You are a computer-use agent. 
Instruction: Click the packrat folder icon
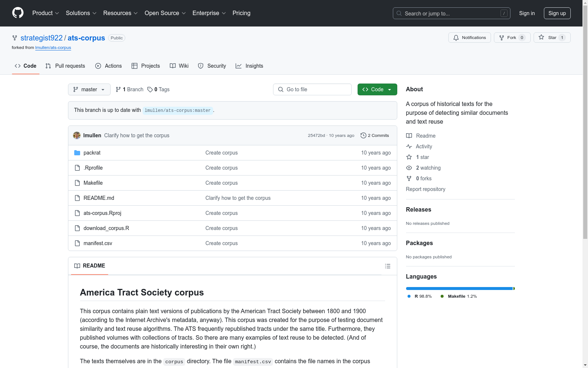click(x=77, y=153)
